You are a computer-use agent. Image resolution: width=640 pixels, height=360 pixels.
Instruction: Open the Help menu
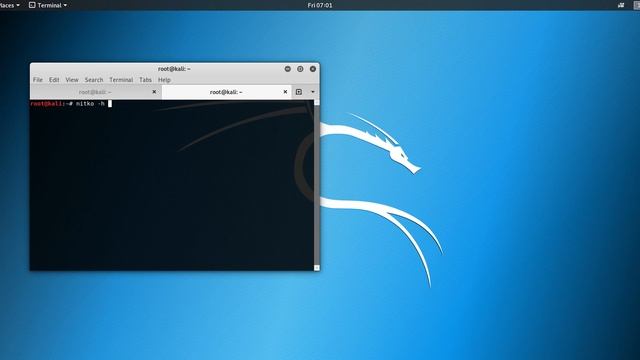164,80
